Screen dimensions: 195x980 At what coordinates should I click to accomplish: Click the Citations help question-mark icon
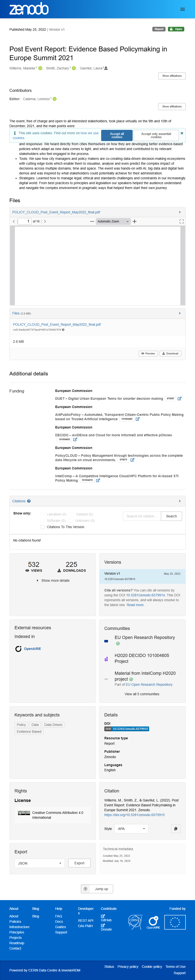point(29,501)
